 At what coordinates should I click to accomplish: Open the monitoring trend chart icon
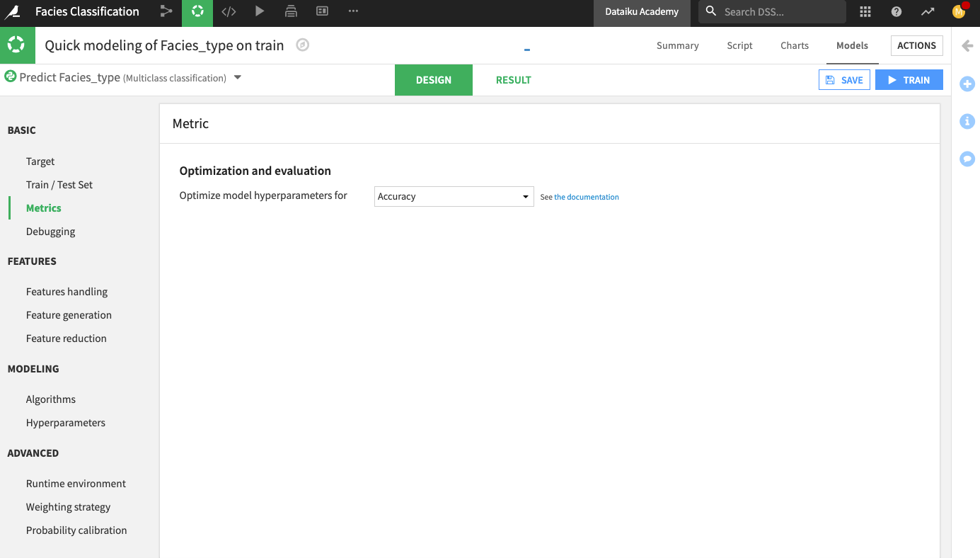[x=928, y=11]
